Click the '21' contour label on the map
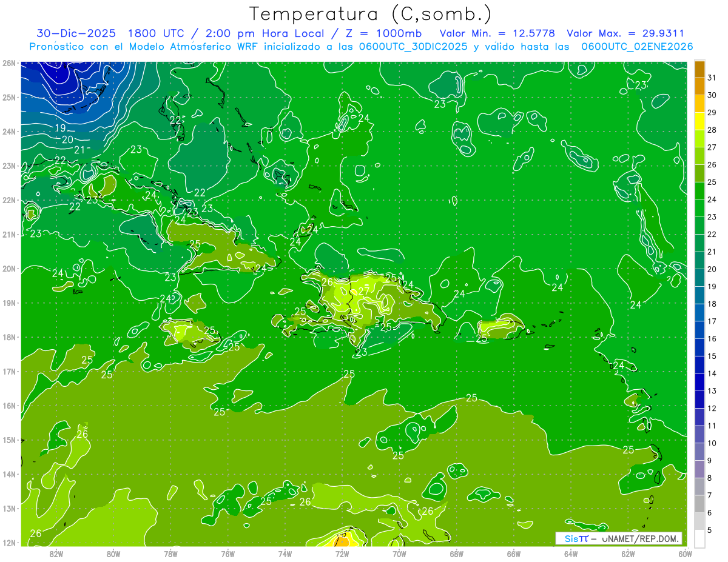 click(79, 150)
